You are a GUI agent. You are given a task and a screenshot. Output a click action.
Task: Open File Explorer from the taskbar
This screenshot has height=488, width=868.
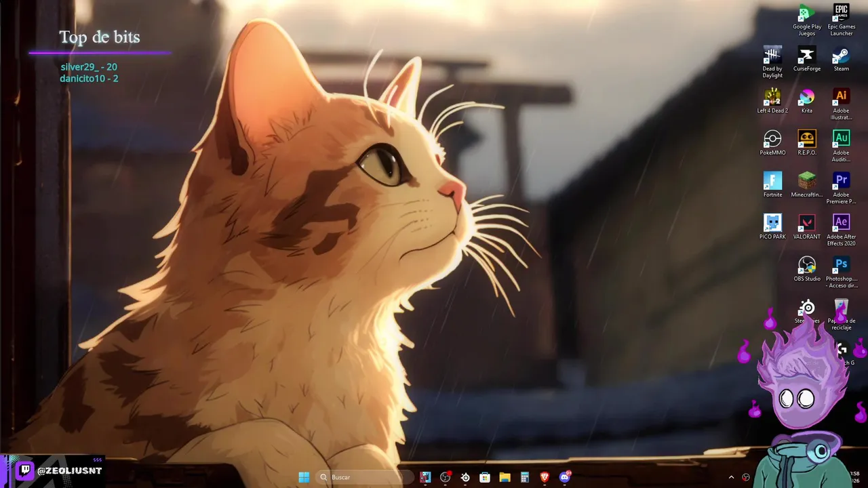point(505,477)
